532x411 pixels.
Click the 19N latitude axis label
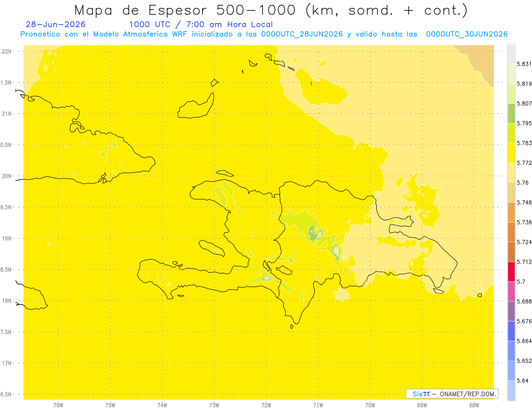point(7,239)
